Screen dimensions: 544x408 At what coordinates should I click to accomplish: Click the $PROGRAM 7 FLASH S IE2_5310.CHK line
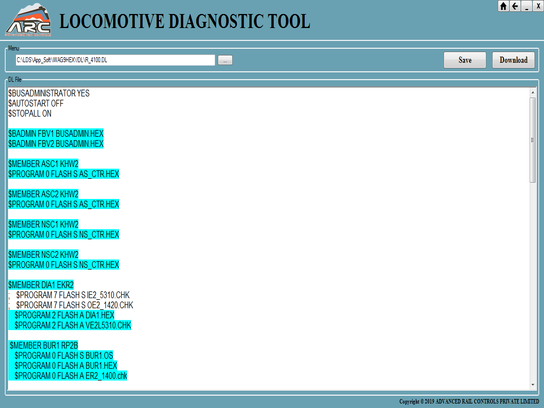pos(73,295)
